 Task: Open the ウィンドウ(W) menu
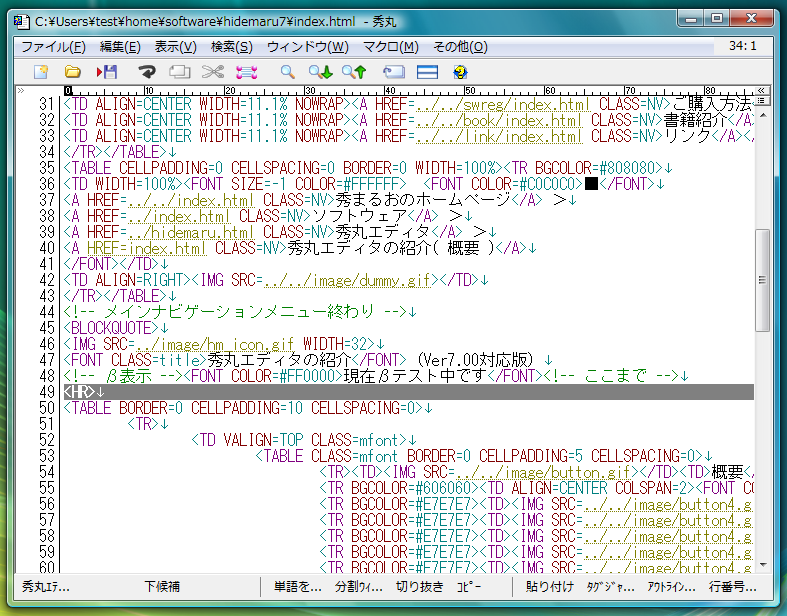308,47
